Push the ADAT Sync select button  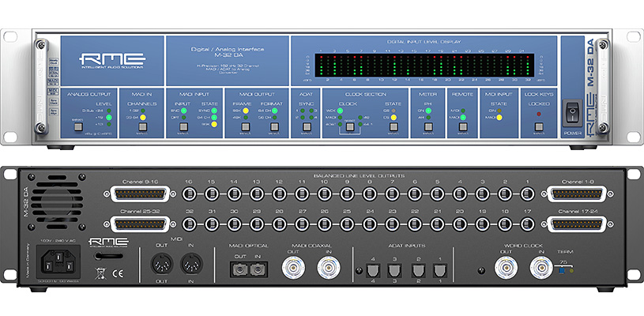306,126
